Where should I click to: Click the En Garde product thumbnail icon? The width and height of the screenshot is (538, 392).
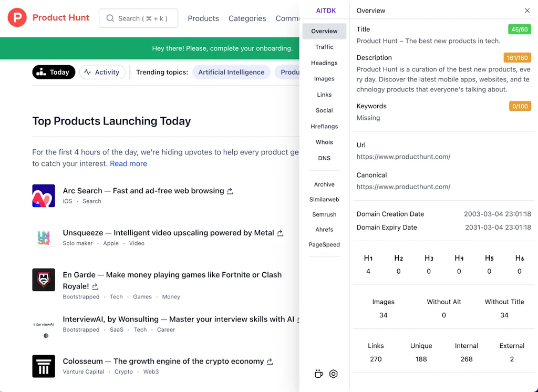click(x=44, y=280)
